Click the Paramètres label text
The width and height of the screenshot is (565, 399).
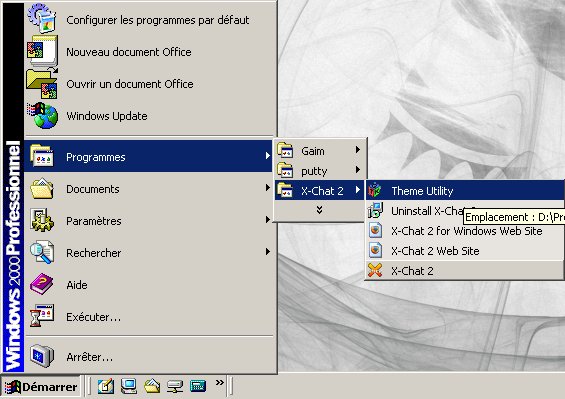(94, 221)
